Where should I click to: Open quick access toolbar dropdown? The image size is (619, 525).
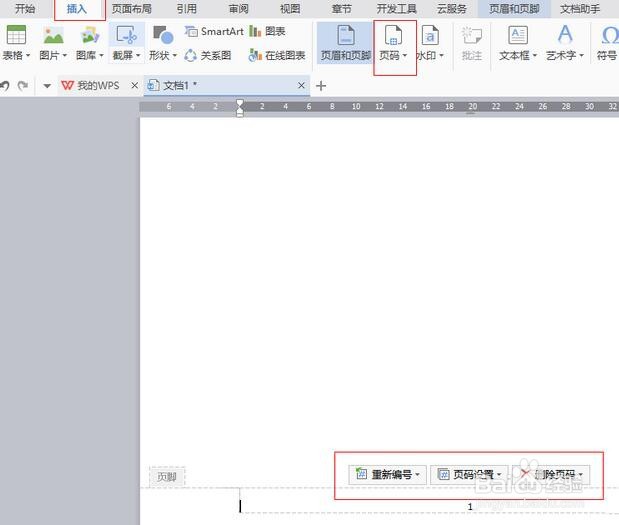pos(47,86)
